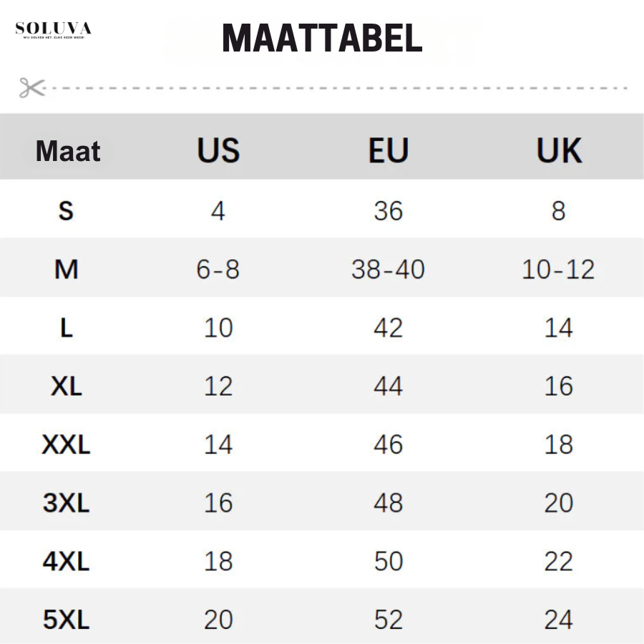Click the XXL size row label

click(66, 445)
